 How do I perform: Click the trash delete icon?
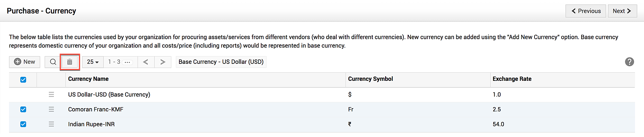70,62
